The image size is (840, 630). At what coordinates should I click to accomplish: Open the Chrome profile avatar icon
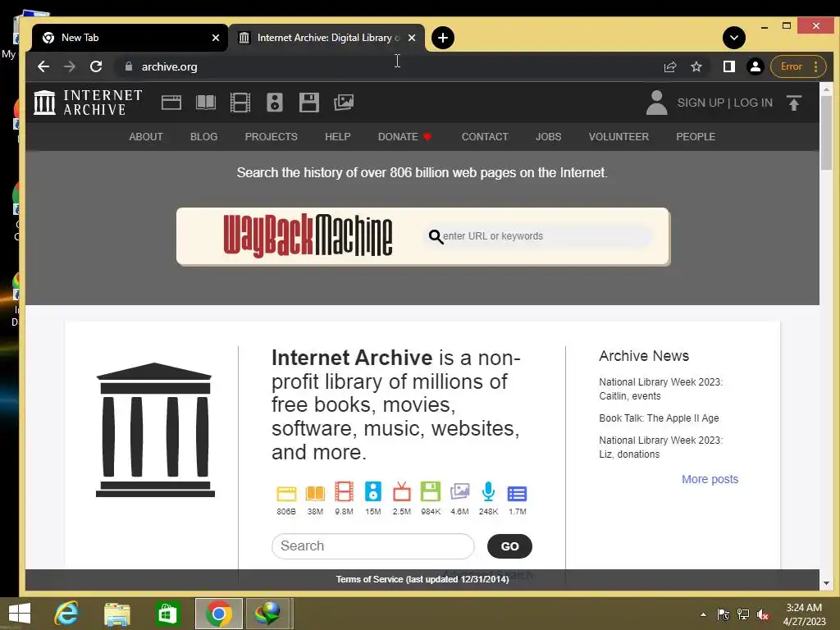pos(756,66)
